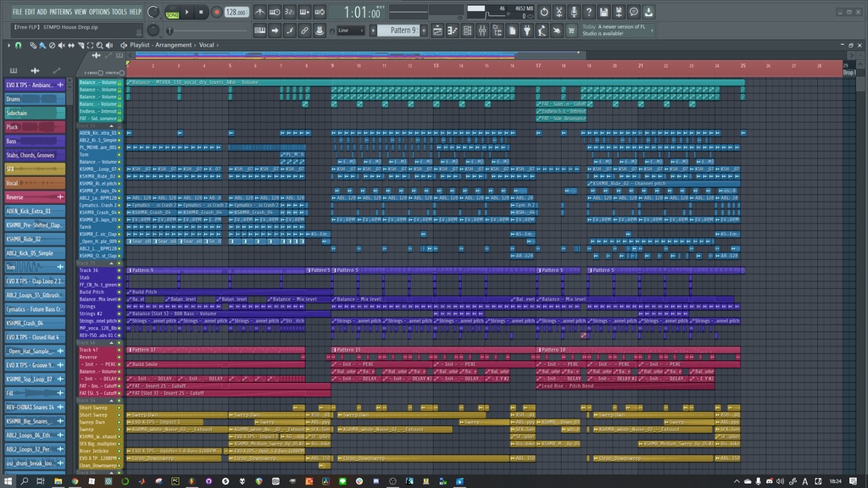The width and height of the screenshot is (868, 488).
Task: Click the one-click audio recording microphone icon
Action: (574, 12)
